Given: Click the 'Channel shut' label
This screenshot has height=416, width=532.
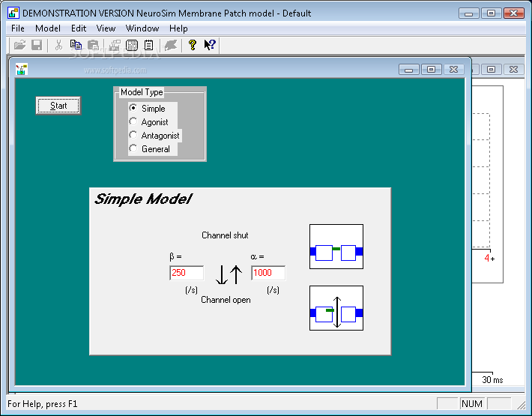Looking at the screenshot, I should pyautogui.click(x=225, y=235).
